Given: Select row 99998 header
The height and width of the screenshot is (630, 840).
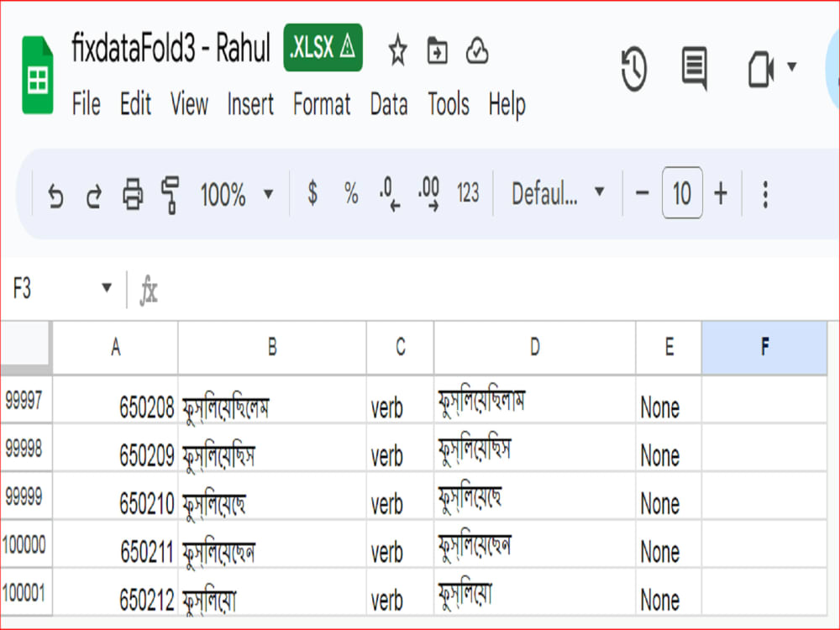Looking at the screenshot, I should pyautogui.click(x=26, y=448).
